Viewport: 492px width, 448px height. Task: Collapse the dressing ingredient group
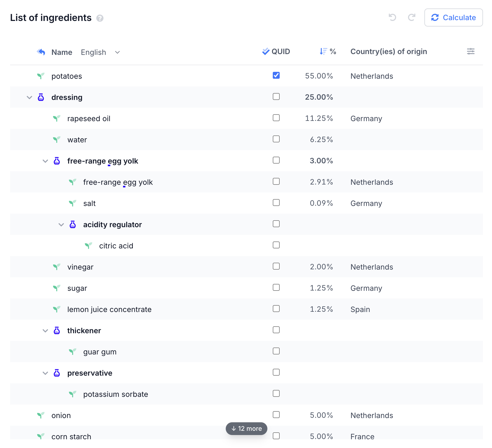pos(29,98)
